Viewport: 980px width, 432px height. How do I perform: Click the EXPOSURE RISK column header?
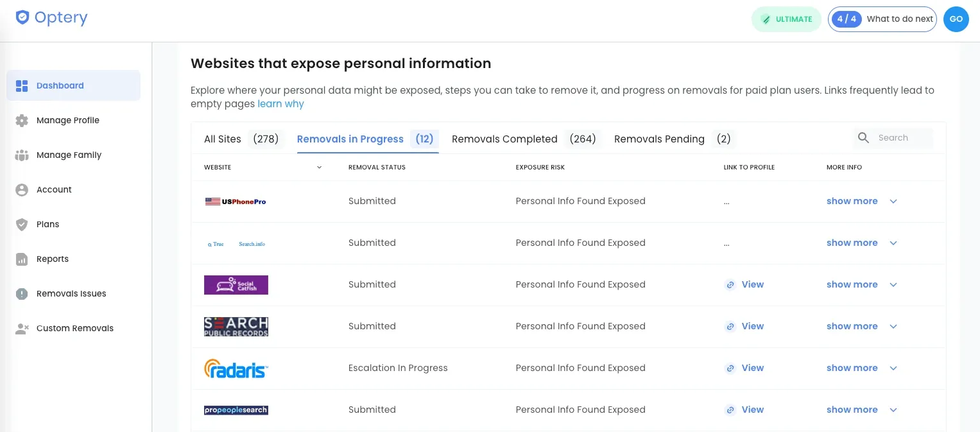point(540,168)
